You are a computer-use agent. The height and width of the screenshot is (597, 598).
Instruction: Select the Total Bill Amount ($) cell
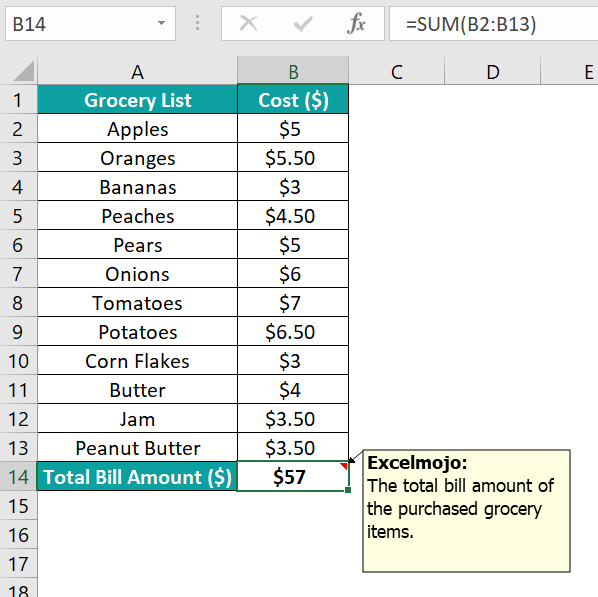(137, 477)
